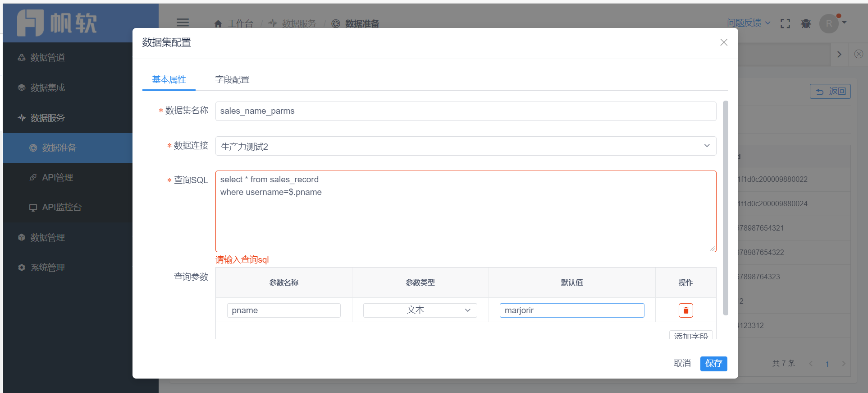
Task: Open 系统管理 in sidebar menu
Action: tap(68, 268)
